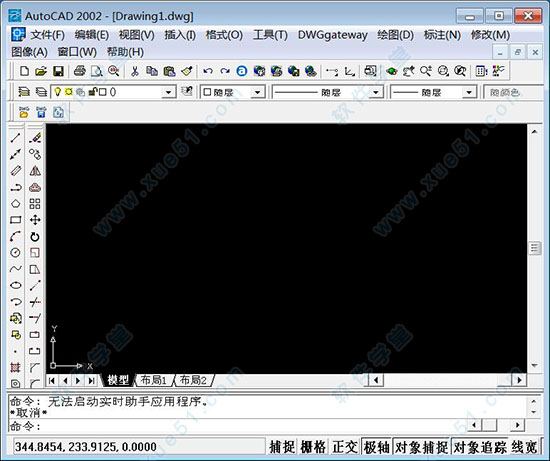Toggle 栅格 grid display

[x=313, y=447]
